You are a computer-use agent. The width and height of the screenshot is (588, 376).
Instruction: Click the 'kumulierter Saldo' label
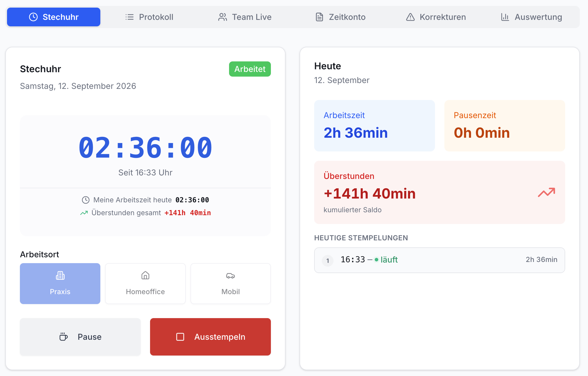point(353,210)
